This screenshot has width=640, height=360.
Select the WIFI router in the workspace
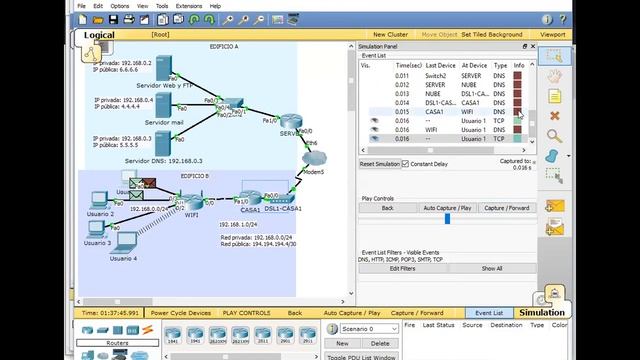[192, 202]
